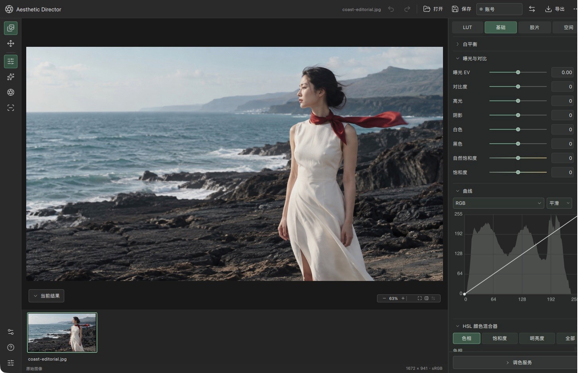Select the image gallery icon in left sidebar

[x=11, y=28]
